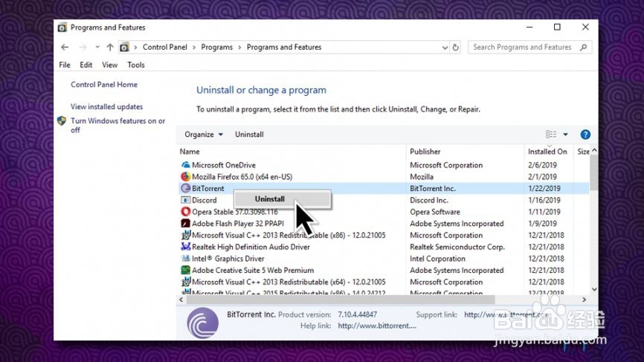Click Opera Software publisher cell

[435, 212]
